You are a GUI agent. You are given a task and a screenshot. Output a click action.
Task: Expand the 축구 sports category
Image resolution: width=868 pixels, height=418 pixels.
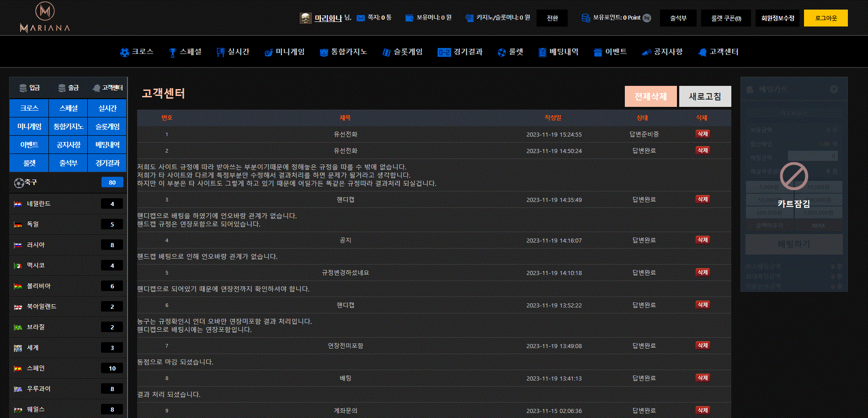68,182
